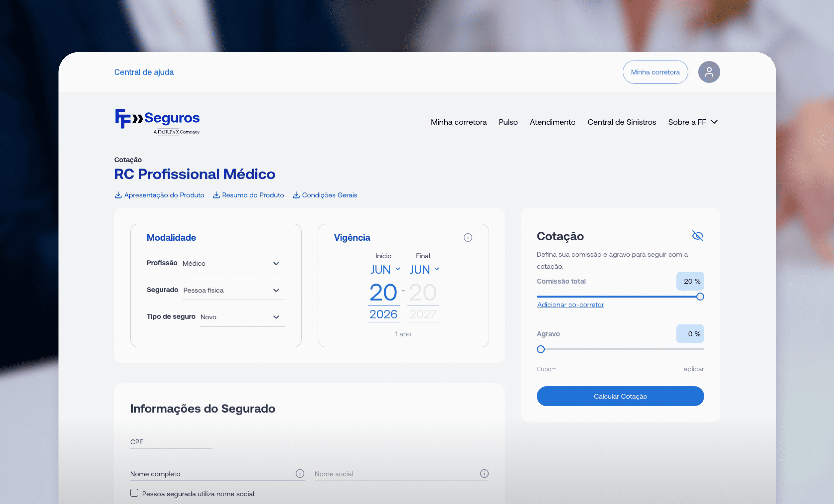
Task: Check 'Pessoa segurada utiliza nome social' checkbox
Action: tap(134, 493)
